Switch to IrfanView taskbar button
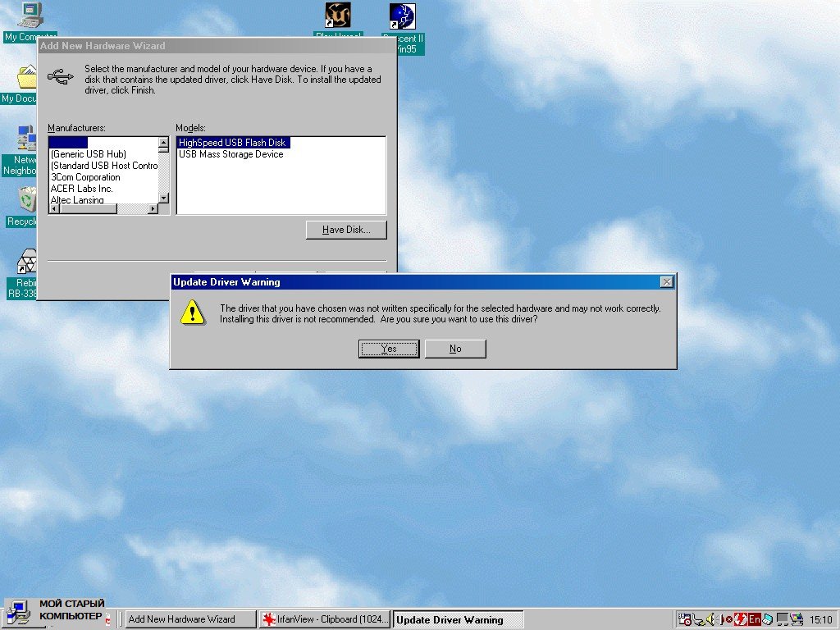This screenshot has height=630, width=840. (x=324, y=619)
